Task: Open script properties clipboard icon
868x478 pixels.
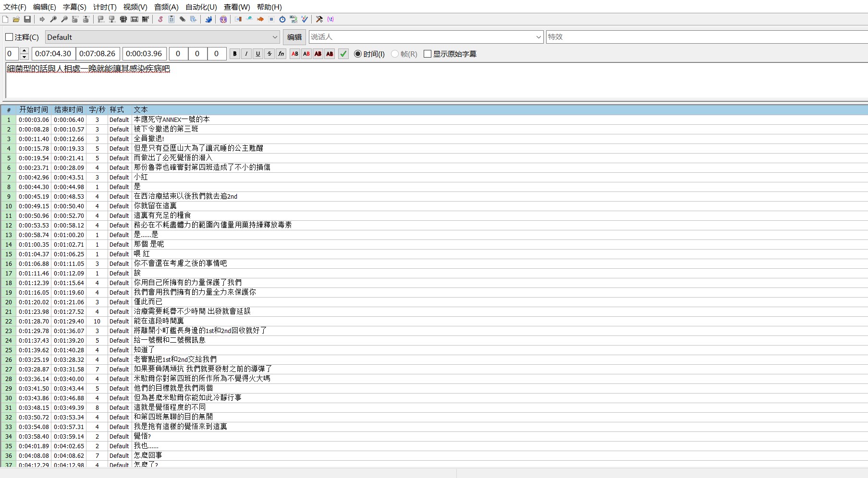Action: 171,19
